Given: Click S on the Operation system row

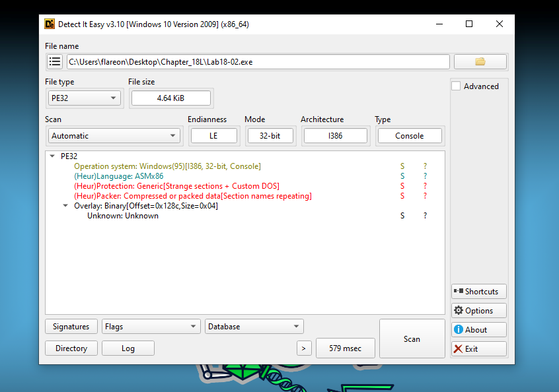Looking at the screenshot, I should tap(402, 166).
